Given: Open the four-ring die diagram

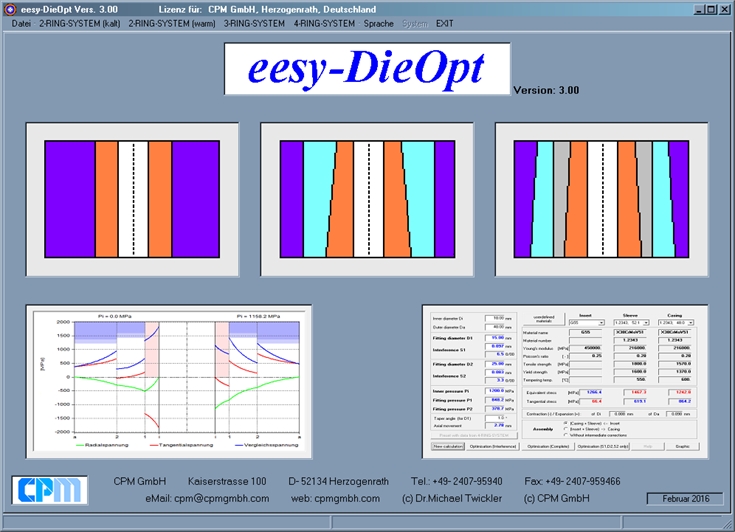Looking at the screenshot, I should 600,200.
